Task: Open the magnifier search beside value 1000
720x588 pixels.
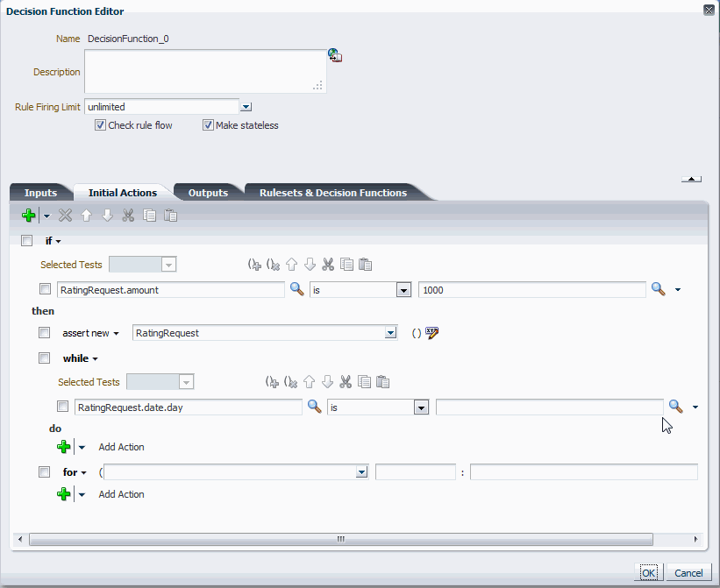Action: point(659,289)
